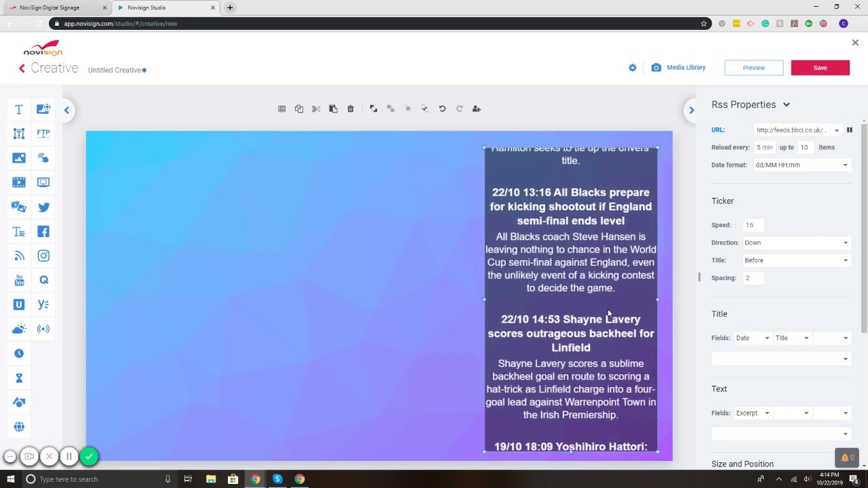Open the Title style dropdown
Viewport: 868px width, 488px height.
pos(781,359)
